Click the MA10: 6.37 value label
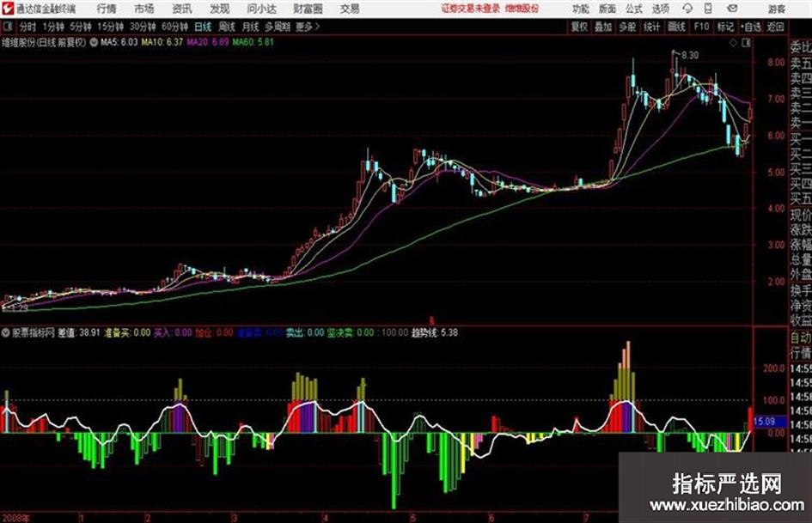The height and width of the screenshot is (523, 812). pos(162,42)
